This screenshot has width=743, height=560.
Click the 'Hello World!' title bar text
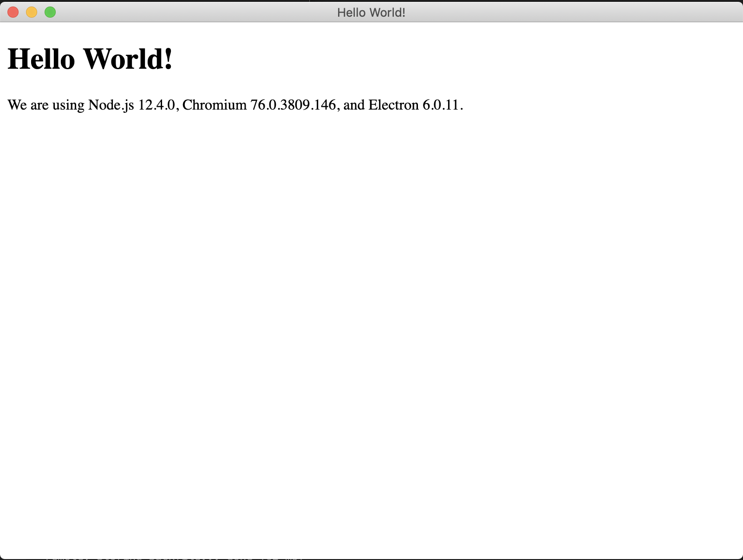tap(371, 13)
